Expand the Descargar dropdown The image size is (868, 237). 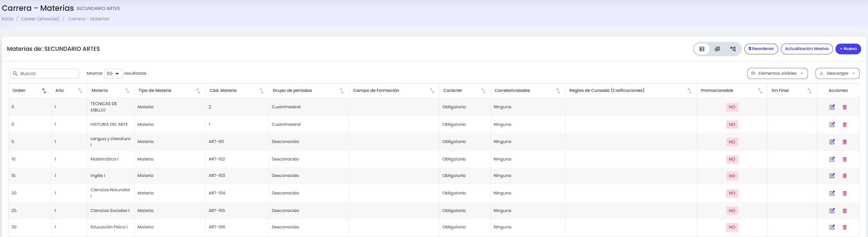[x=837, y=73]
